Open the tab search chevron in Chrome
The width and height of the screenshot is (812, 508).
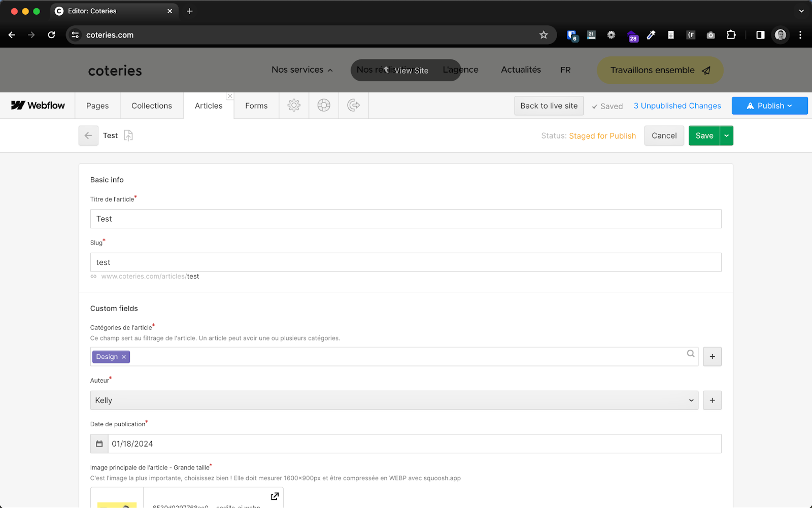point(801,11)
